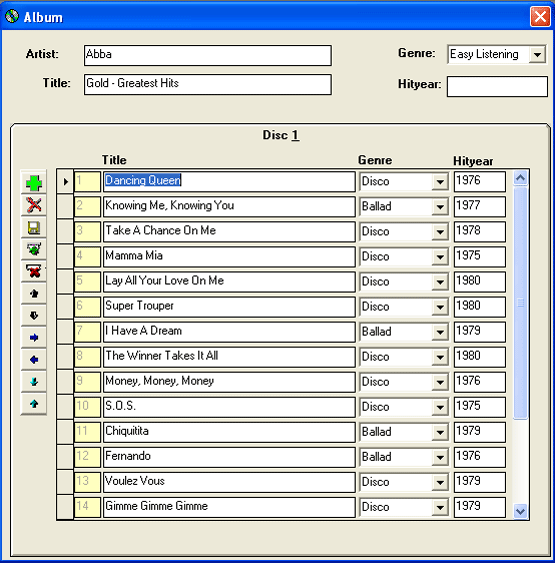Click the Artist field containing Abba
The height and width of the screenshot is (563, 555).
point(207,55)
